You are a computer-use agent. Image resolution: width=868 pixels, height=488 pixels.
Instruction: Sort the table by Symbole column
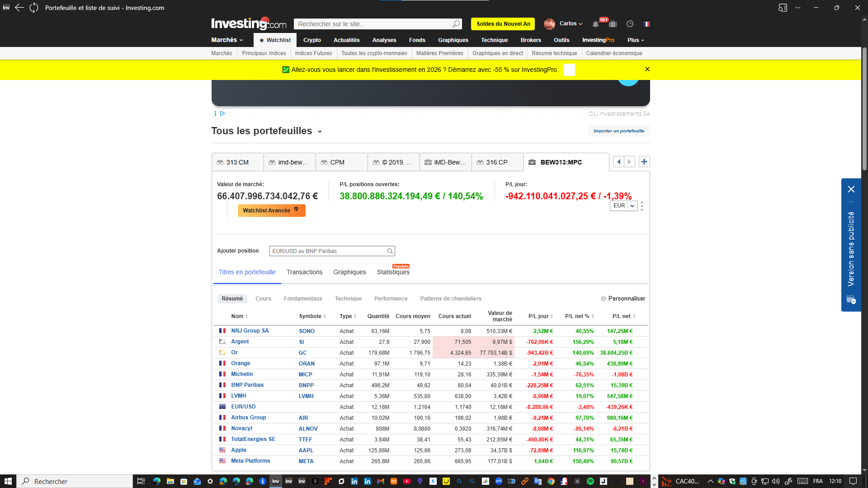click(x=312, y=316)
